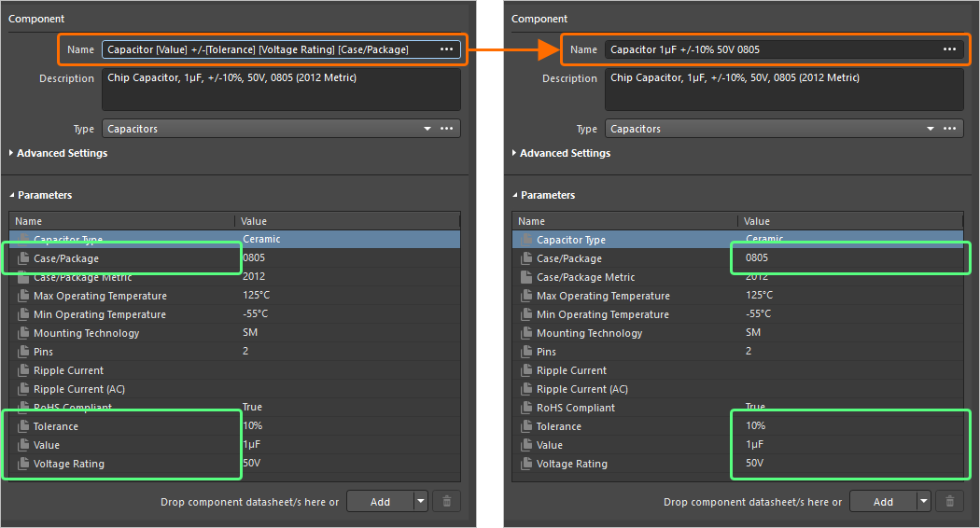Open left Type Capacitors dropdown arrow
The width and height of the screenshot is (980, 528).
[427, 129]
